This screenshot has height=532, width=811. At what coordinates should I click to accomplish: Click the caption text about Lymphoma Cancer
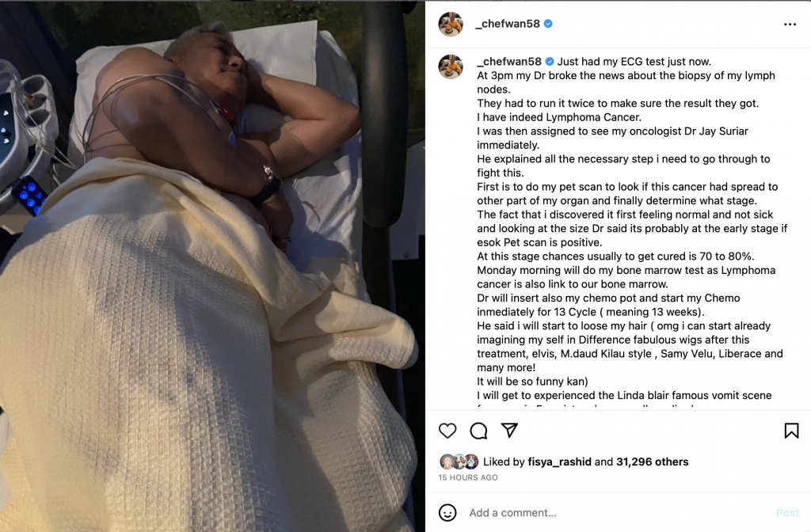click(x=559, y=117)
